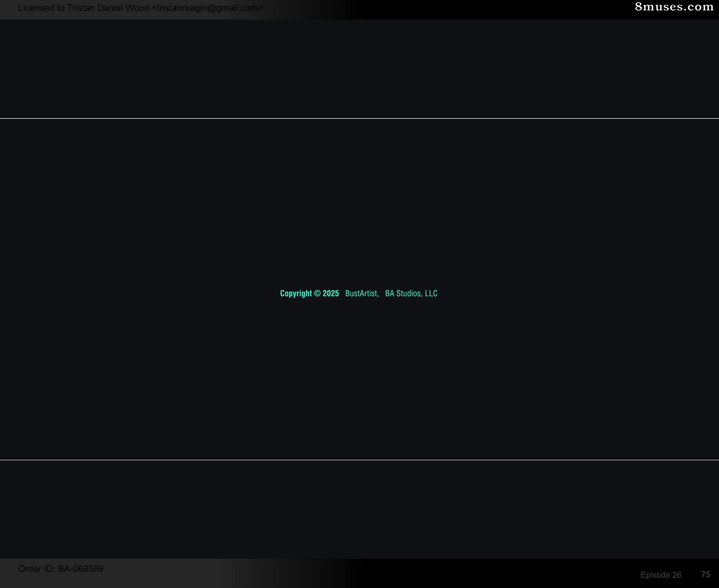
Task: Click the 'BustArtist,' text
Action: point(362,294)
